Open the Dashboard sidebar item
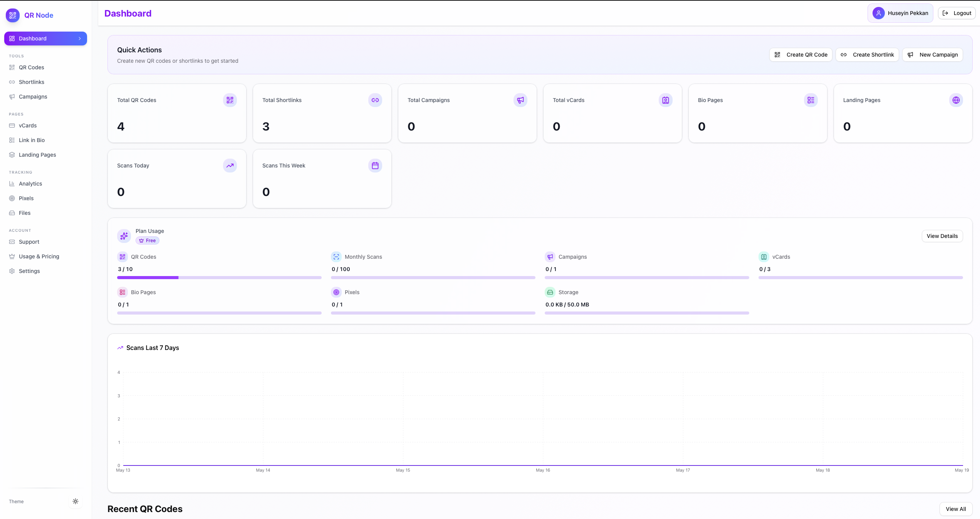Viewport: 980px width, 519px height. pyautogui.click(x=45, y=39)
